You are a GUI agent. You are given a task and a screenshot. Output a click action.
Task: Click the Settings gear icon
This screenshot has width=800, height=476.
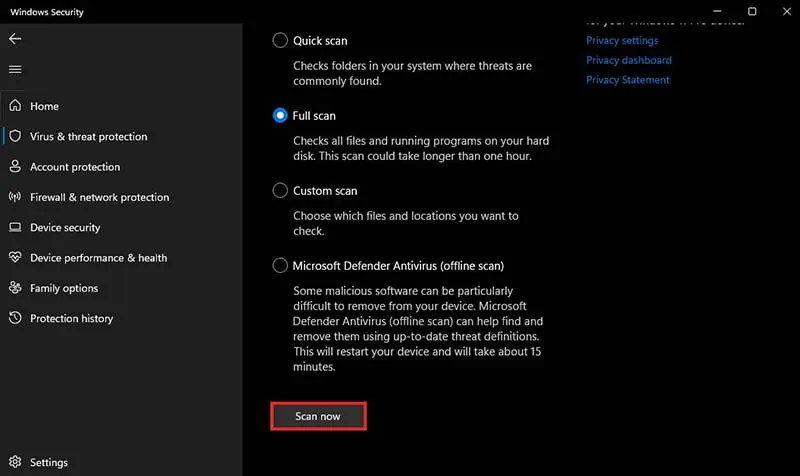coord(15,462)
